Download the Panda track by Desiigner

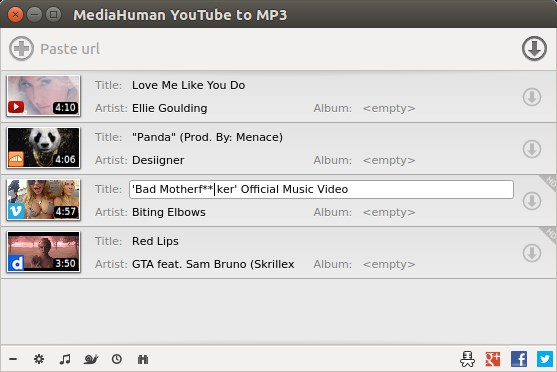point(532,149)
